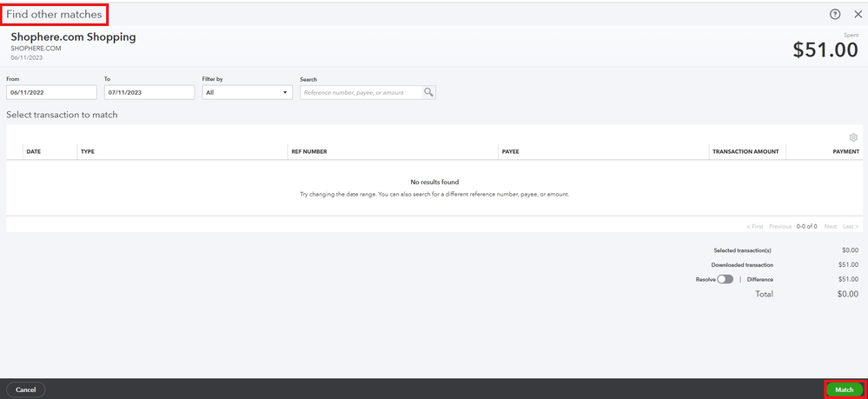Click the search magnifier icon
The image size is (868, 399).
(x=429, y=92)
